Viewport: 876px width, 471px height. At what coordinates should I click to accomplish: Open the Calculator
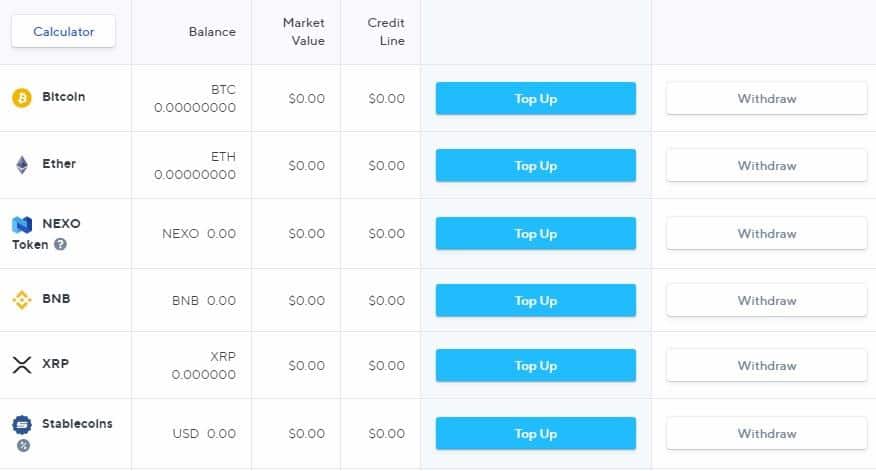(x=64, y=31)
